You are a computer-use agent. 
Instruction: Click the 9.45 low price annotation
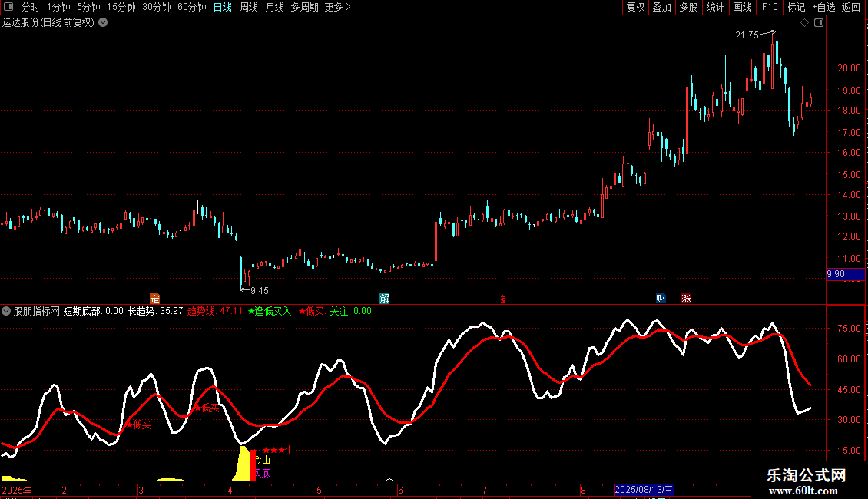[259, 291]
